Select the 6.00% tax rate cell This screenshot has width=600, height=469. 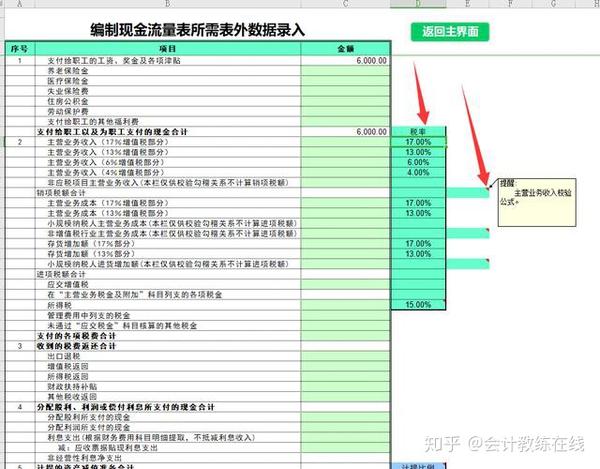click(418, 162)
